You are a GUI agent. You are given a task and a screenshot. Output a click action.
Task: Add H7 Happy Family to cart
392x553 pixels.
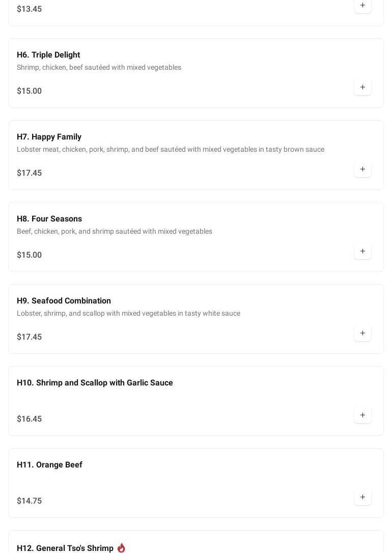click(x=362, y=170)
